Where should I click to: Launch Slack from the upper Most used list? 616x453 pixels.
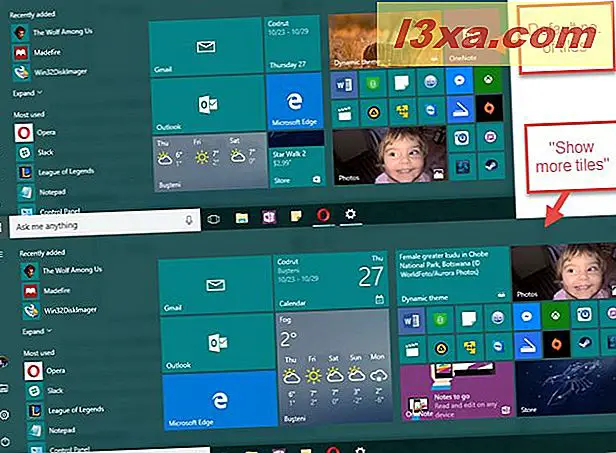tap(35, 152)
